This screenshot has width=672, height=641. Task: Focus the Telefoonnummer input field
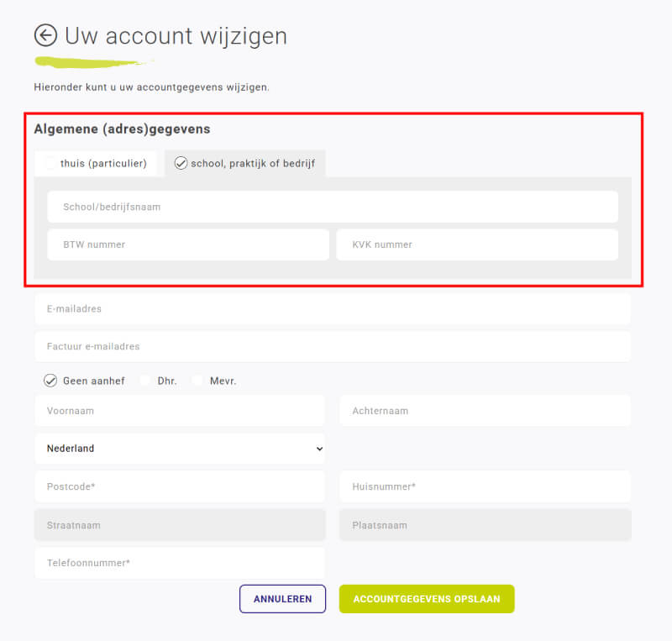click(180, 563)
